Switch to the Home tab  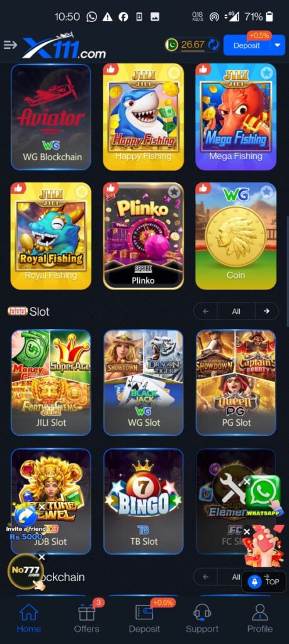(x=29, y=618)
